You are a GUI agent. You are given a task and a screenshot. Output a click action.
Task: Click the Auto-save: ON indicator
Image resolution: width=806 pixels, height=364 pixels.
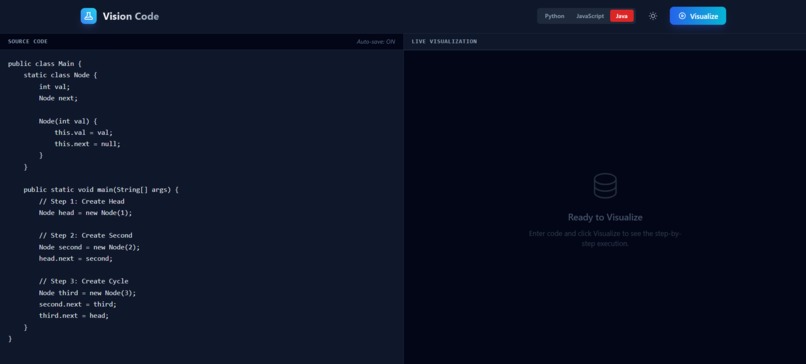point(376,42)
